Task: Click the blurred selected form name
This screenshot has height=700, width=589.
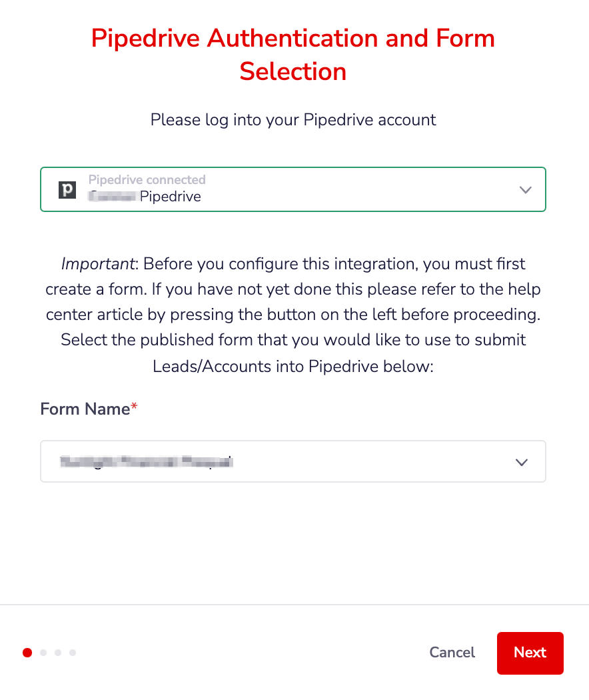Action: (x=147, y=461)
